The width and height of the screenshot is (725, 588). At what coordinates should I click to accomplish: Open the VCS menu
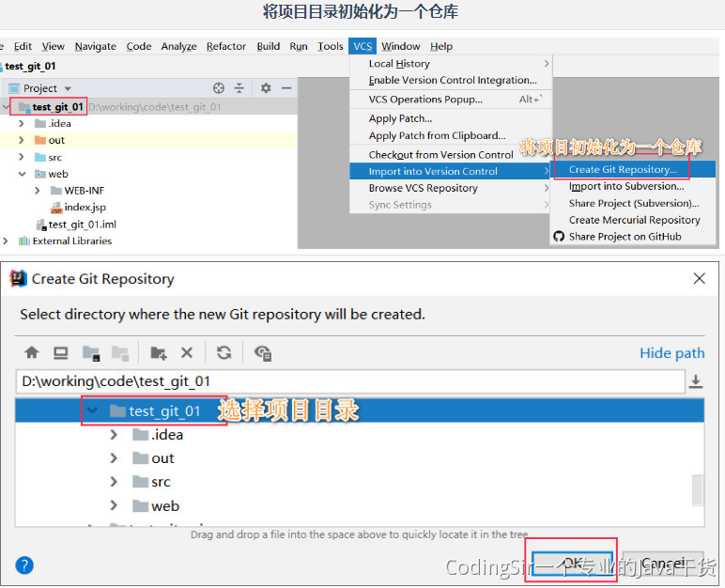(x=362, y=46)
